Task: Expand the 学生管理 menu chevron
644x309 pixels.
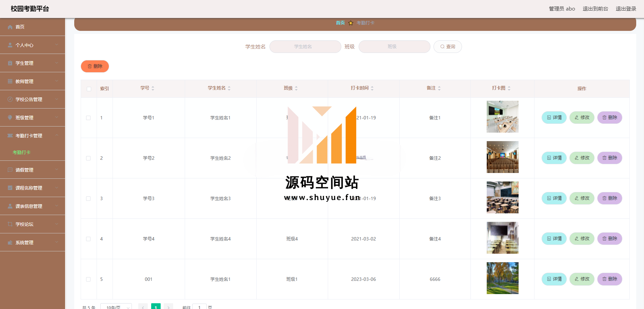Action: tap(57, 63)
